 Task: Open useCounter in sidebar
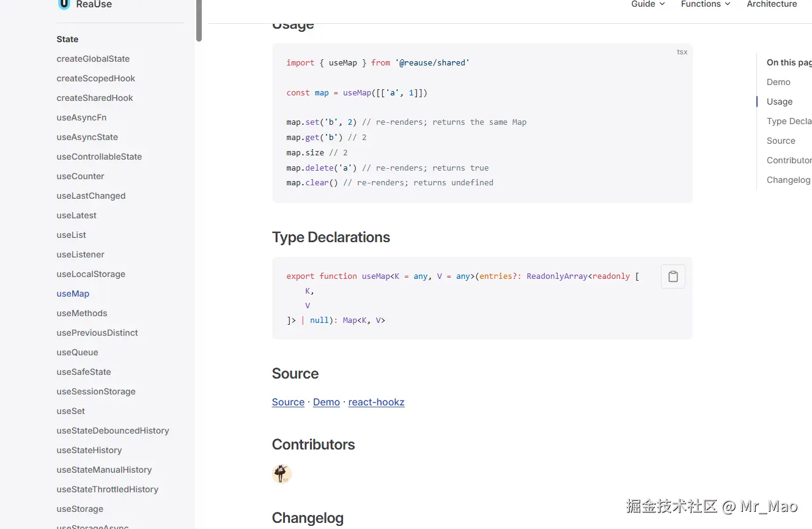pos(80,176)
